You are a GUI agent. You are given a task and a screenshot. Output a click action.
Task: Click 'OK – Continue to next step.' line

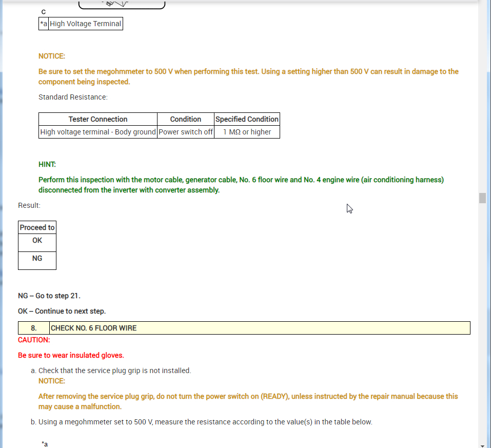coord(62,311)
